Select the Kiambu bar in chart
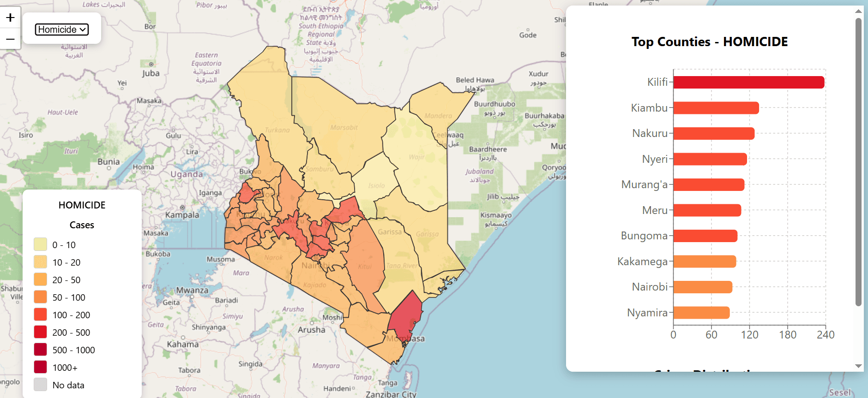The image size is (868, 398). [716, 108]
